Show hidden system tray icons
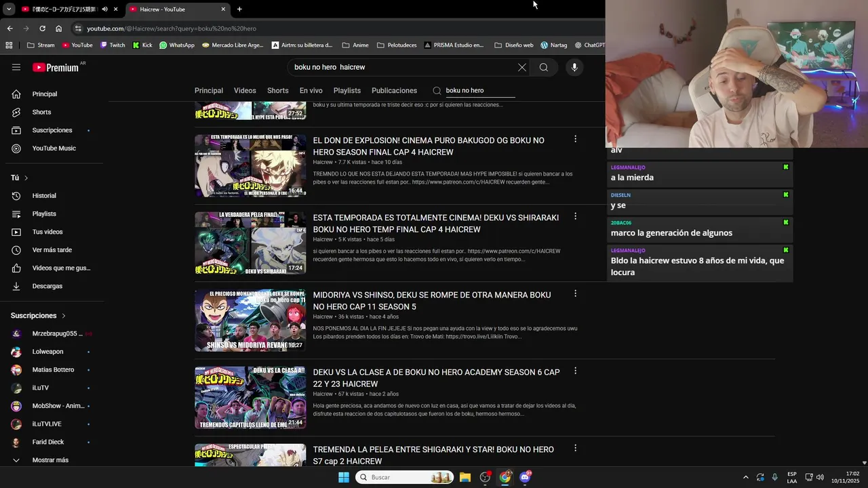The width and height of the screenshot is (868, 488). [745, 477]
